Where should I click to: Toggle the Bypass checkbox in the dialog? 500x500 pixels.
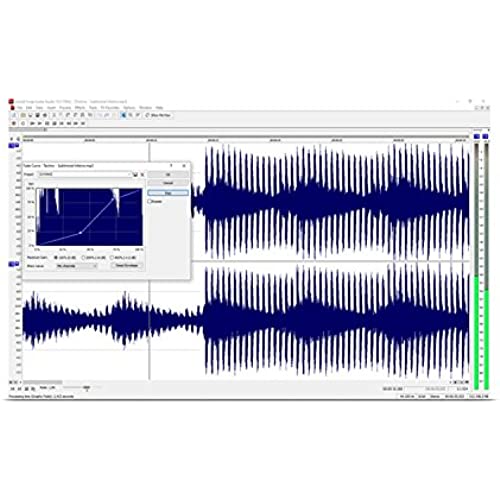[150, 201]
